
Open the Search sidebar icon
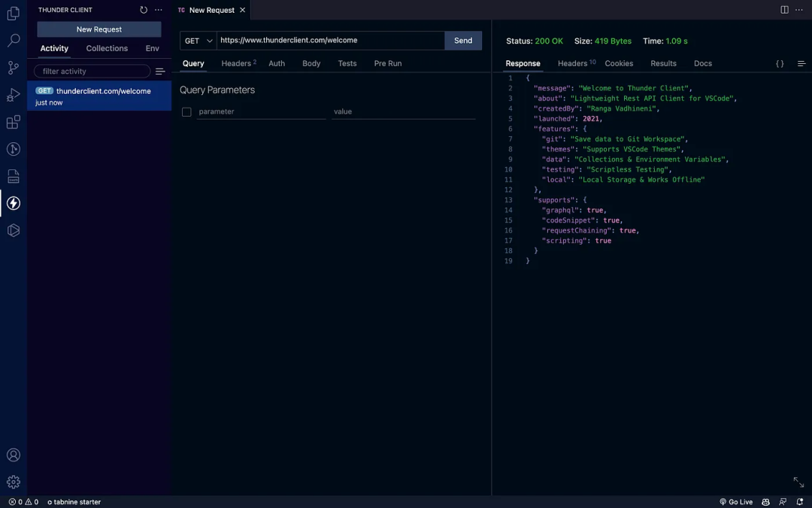pyautogui.click(x=13, y=41)
